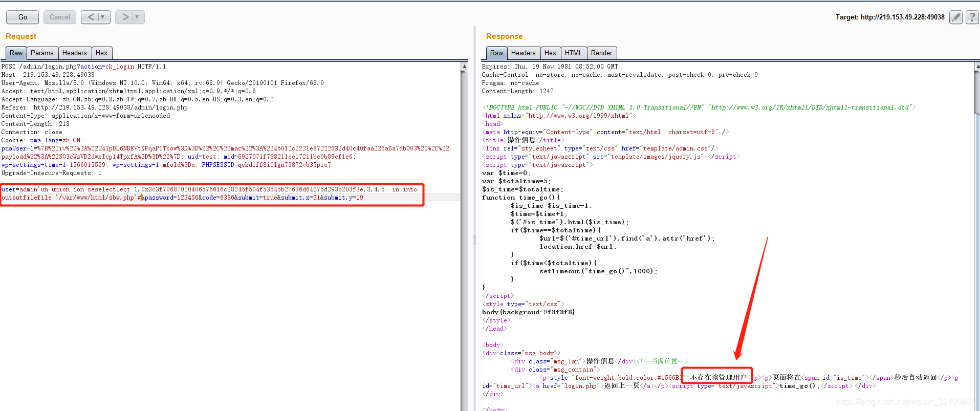Image resolution: width=980 pixels, height=411 pixels.
Task: Click the User-Agent header line
Action: 163,83
